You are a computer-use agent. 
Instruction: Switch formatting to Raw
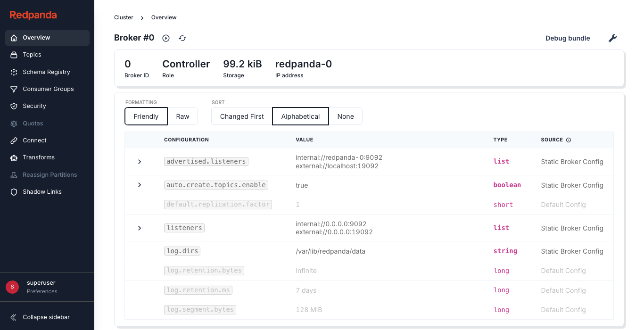point(182,116)
